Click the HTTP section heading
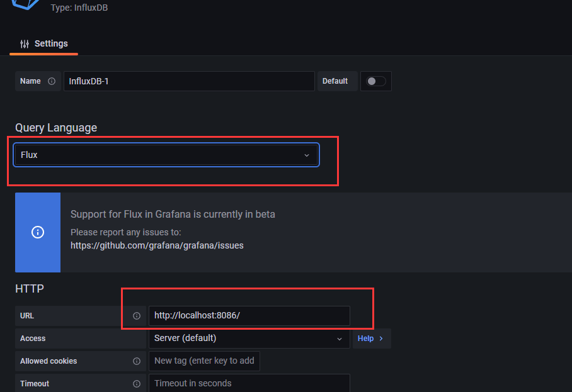572x392 pixels. point(30,289)
